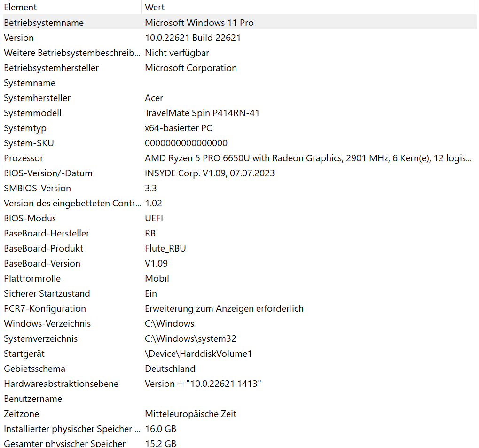Click the Mobil value
Image resolution: width=479 pixels, height=448 pixels.
pos(157,279)
